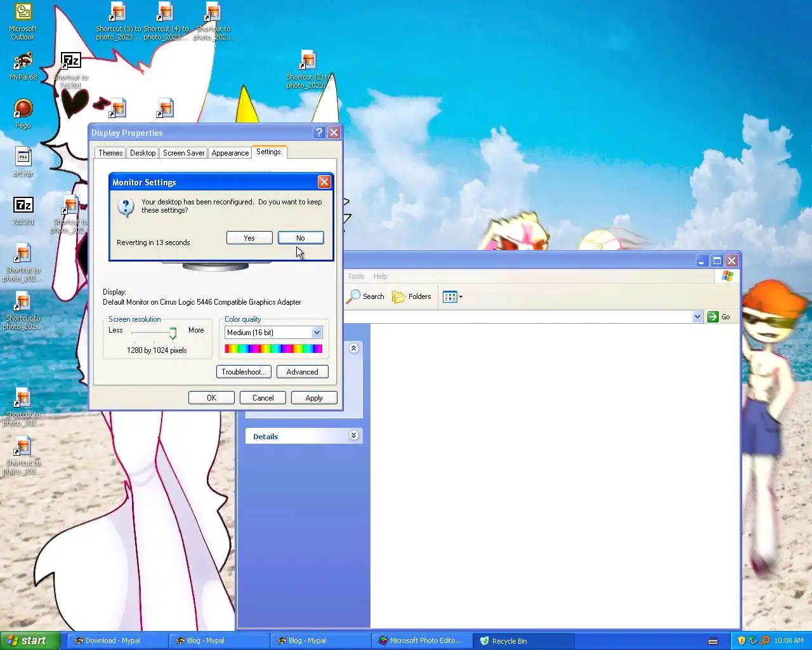
Task: Select Shortcut (3) to photo_2023 icon
Action: point(118,22)
